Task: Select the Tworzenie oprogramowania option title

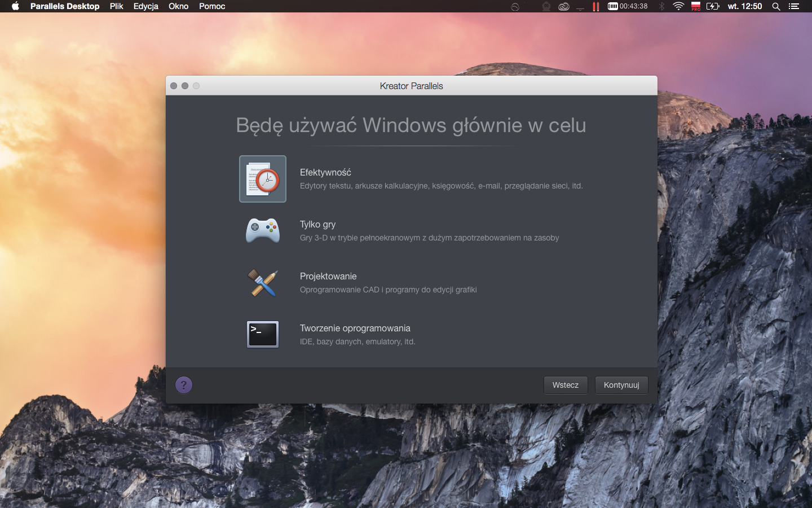Action: point(355,328)
